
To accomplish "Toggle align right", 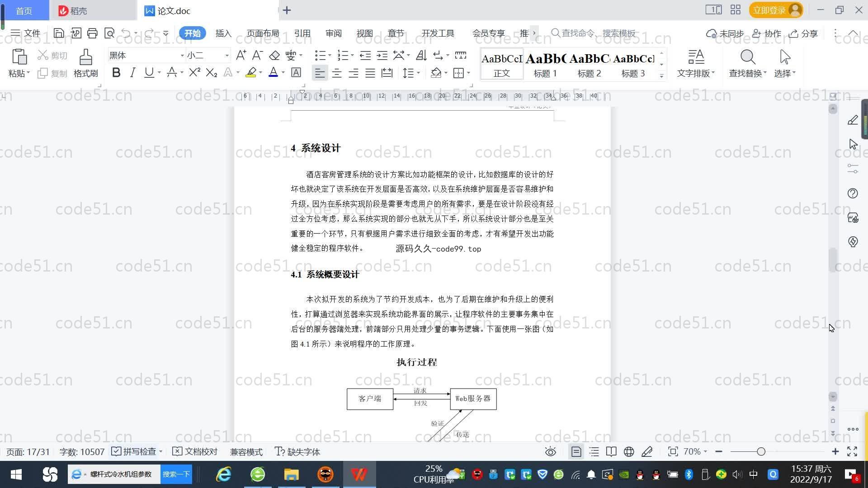I will [354, 73].
